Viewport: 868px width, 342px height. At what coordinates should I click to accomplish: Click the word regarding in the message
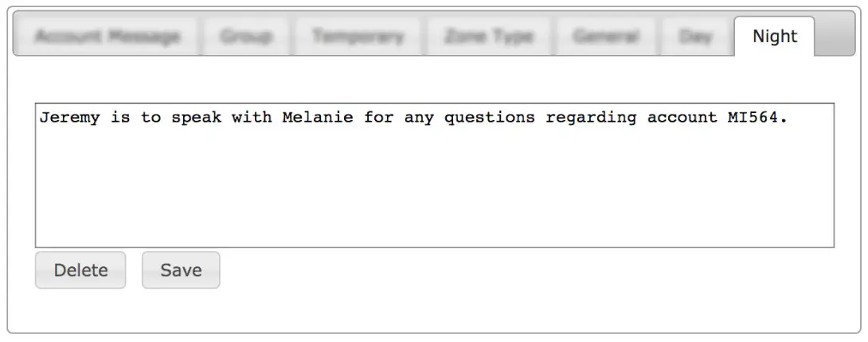(x=591, y=119)
